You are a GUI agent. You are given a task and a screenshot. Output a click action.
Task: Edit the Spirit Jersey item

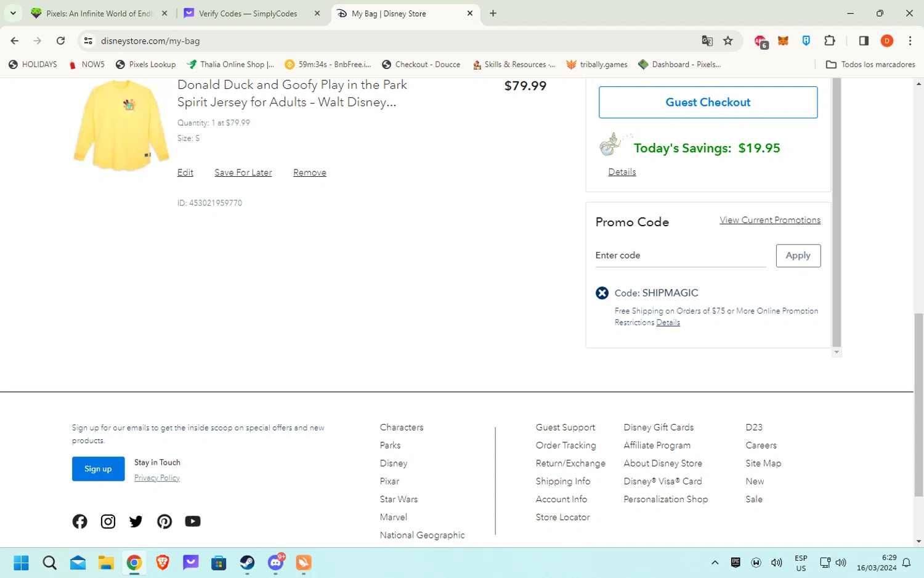click(x=185, y=173)
